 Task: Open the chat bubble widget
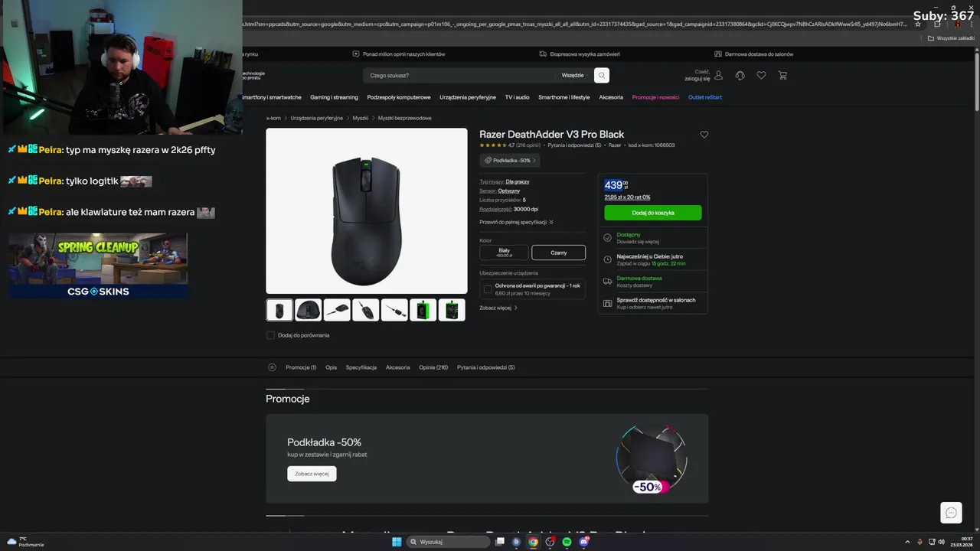[x=951, y=513]
